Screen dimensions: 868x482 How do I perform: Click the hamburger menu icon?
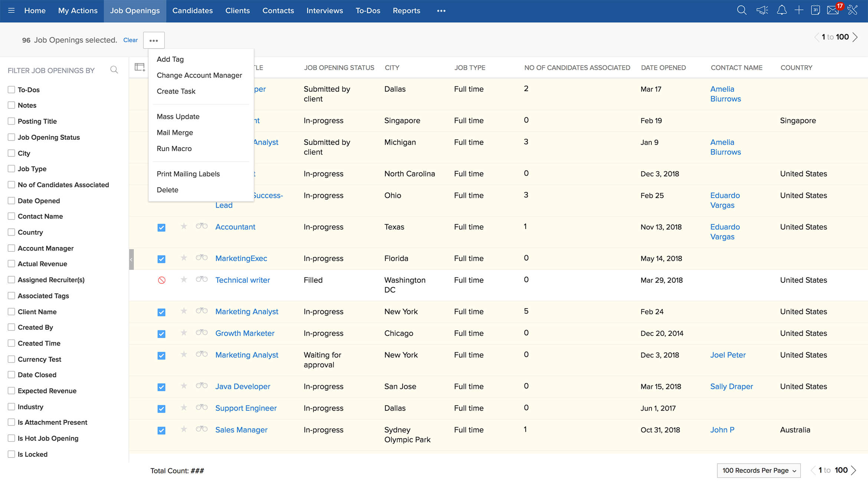(11, 10)
